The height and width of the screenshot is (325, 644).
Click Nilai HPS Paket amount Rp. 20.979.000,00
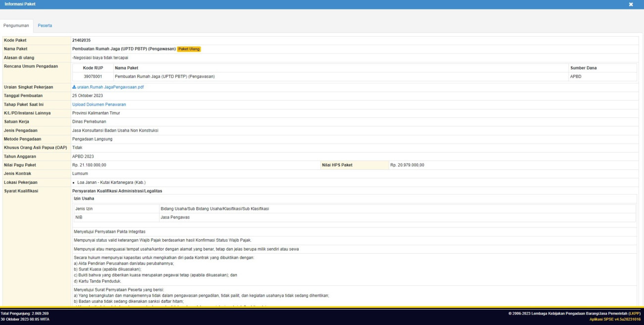point(407,165)
